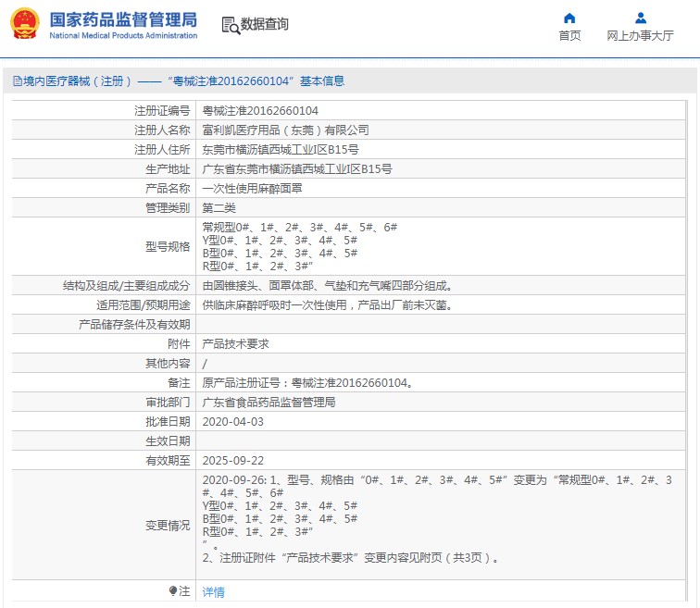Click the 国家药品监督管理局 site title

pos(122,19)
